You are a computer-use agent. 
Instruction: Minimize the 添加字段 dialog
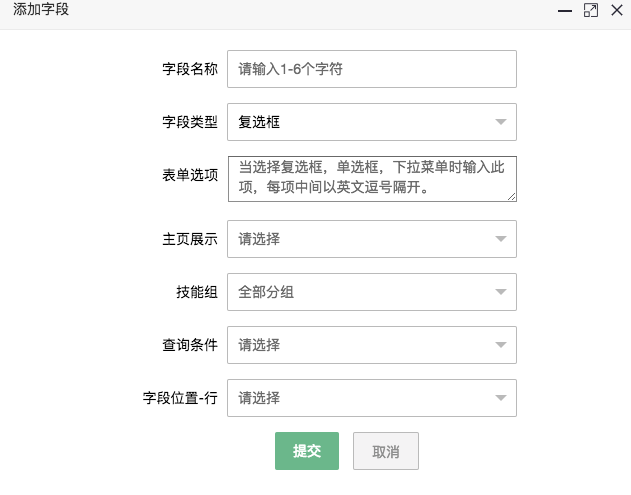point(565,11)
